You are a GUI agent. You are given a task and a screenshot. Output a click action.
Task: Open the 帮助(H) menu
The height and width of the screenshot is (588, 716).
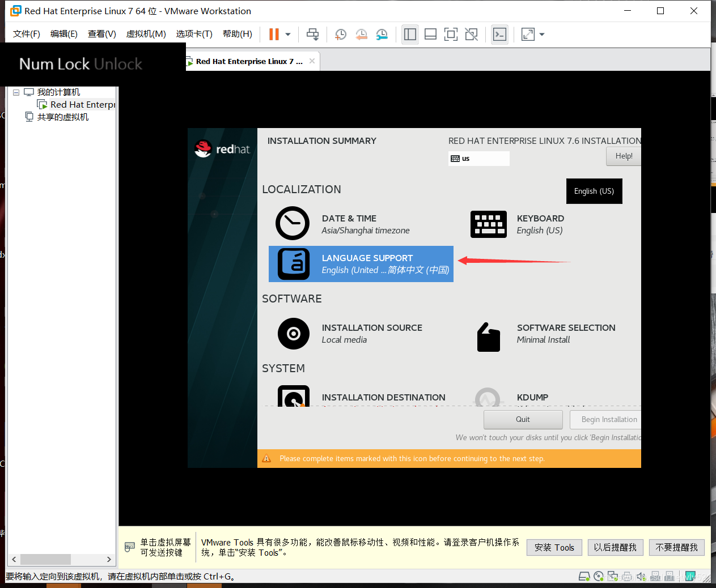coord(238,34)
